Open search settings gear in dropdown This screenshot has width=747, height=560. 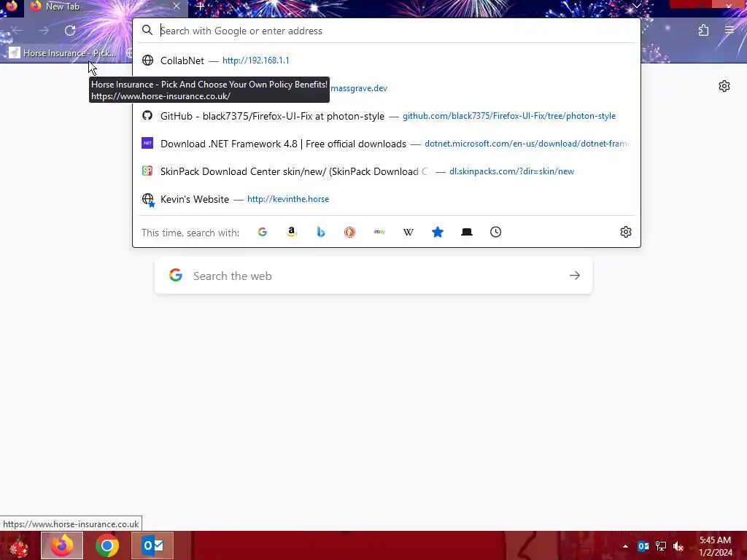pos(625,232)
